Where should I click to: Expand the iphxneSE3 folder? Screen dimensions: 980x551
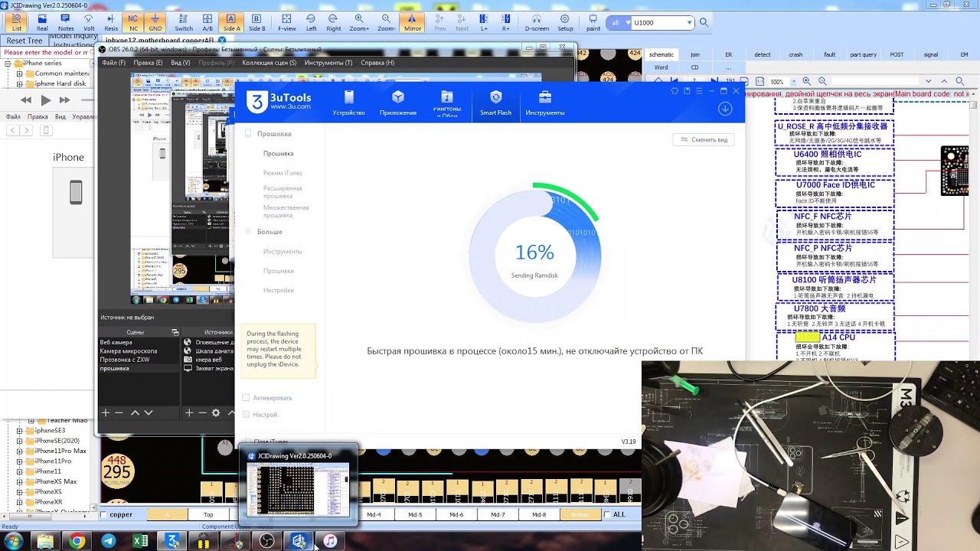19,431
